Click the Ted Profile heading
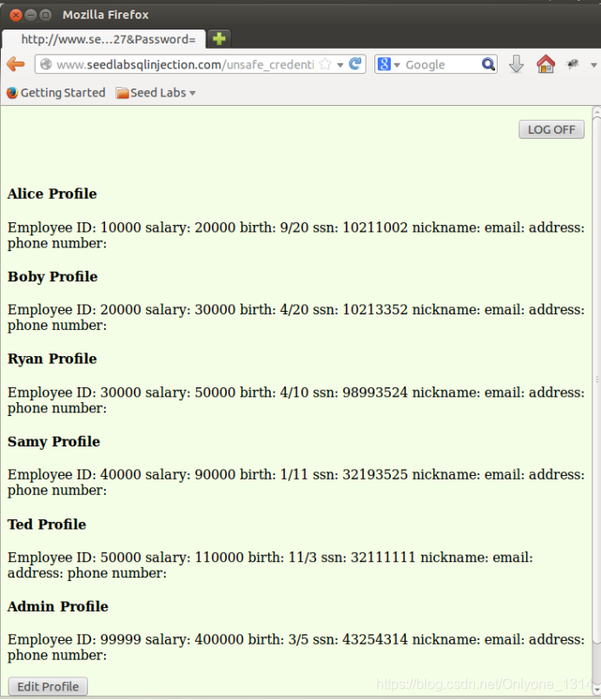601x700 pixels. 47,524
